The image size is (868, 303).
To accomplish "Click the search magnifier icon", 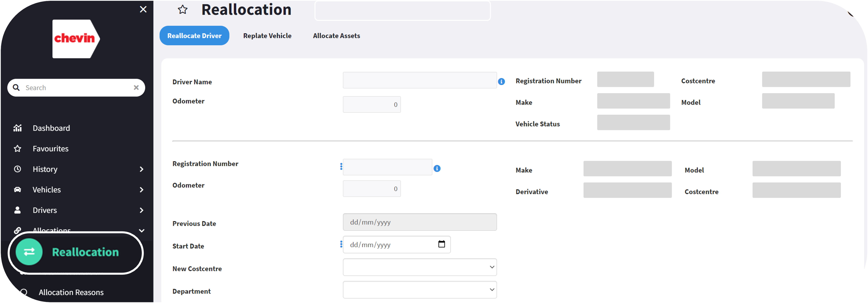I will click(x=16, y=88).
